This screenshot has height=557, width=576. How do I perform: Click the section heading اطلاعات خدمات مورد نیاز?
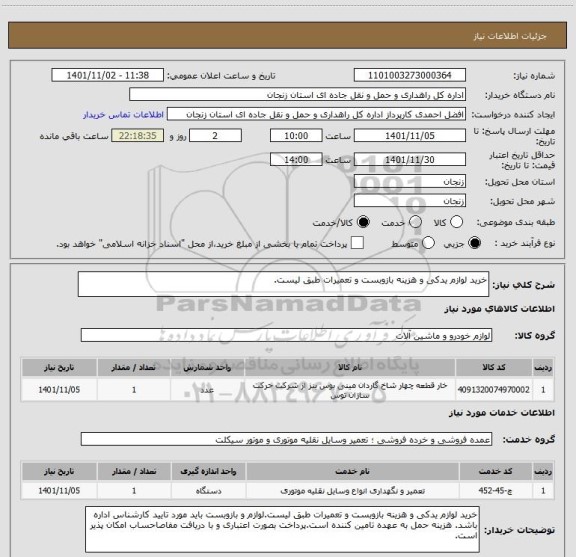(x=502, y=413)
